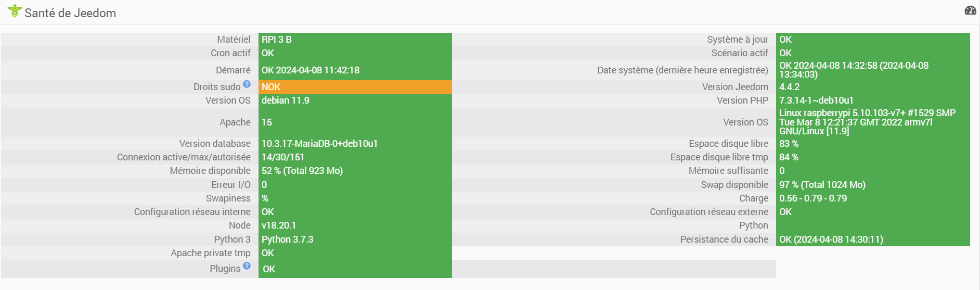
Task: Select the PHP version 7.3.14-1~deb10u1 cell
Action: click(816, 100)
